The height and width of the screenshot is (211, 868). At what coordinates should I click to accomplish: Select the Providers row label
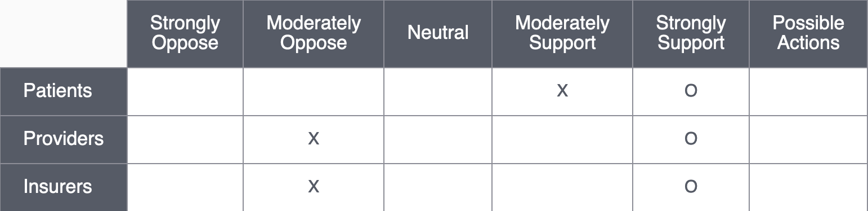64,139
